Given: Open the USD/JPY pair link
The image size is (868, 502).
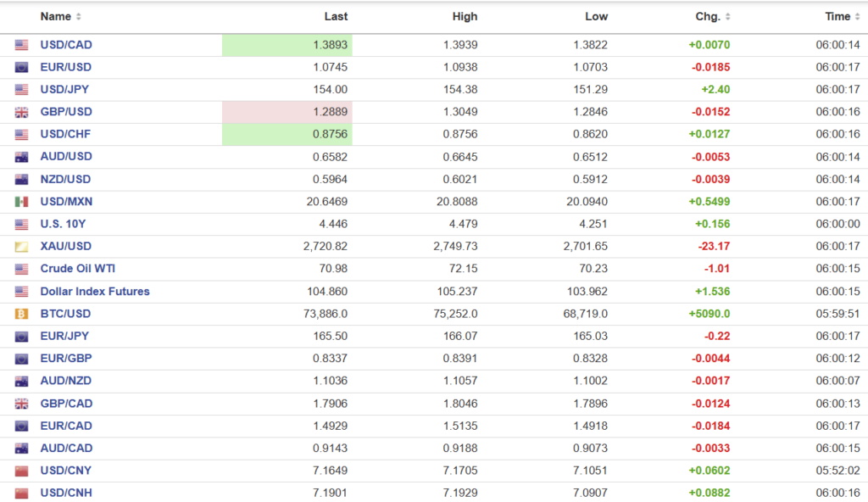Looking at the screenshot, I should (65, 90).
